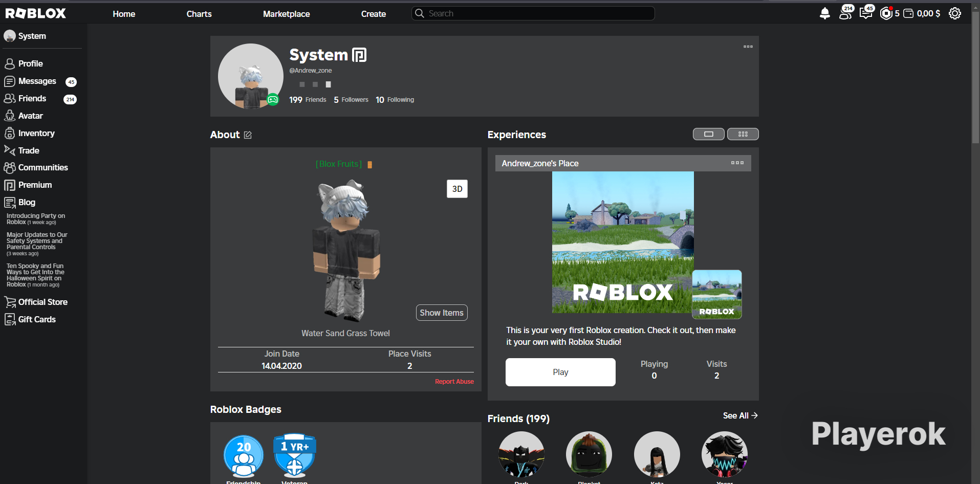Screen dimensions: 980x484
Task: Switch experiences to slideshow view
Action: (709, 134)
